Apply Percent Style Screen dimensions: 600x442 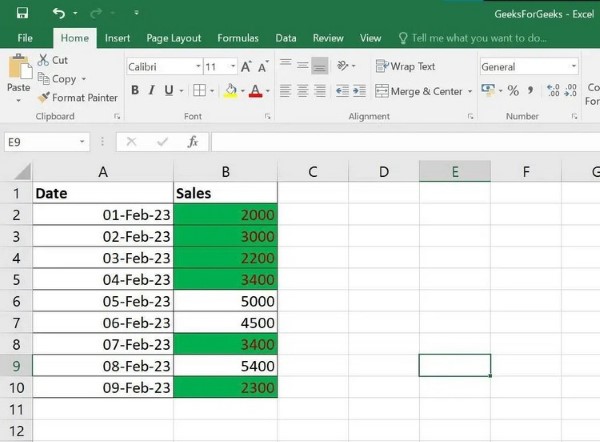tap(513, 91)
